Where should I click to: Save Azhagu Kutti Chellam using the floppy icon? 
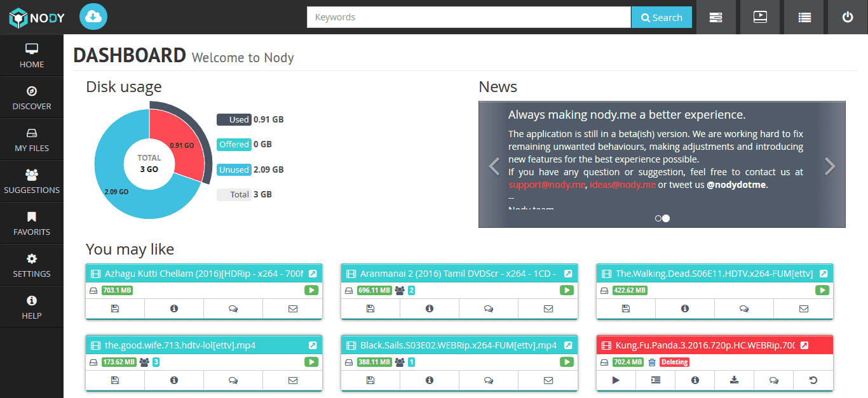click(115, 308)
